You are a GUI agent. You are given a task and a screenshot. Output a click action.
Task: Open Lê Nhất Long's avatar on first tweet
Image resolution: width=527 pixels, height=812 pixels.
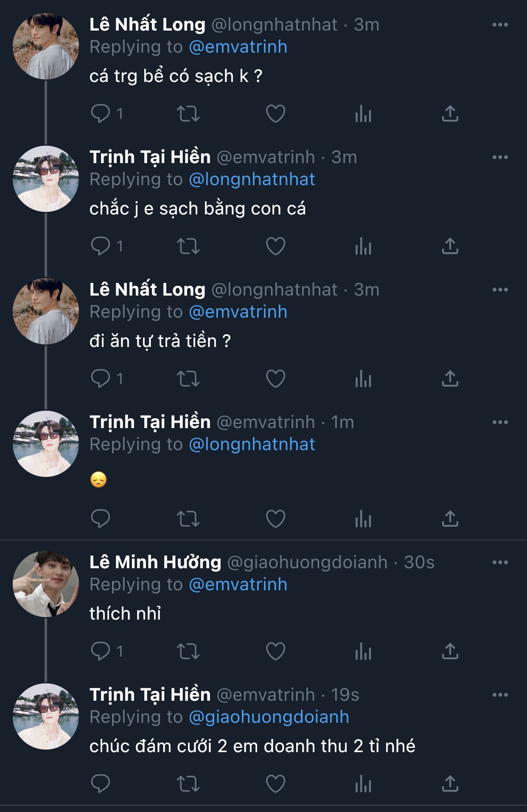coord(46,46)
